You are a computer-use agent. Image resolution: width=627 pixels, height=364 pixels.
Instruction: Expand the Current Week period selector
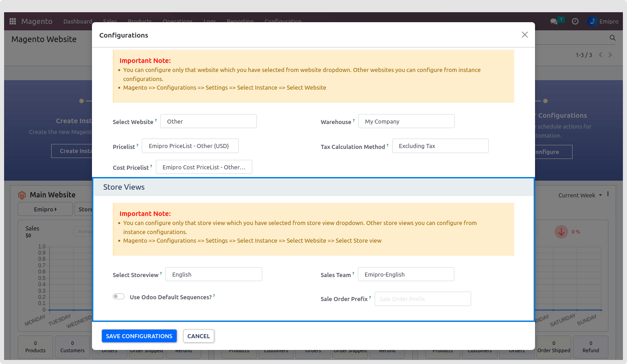[580, 195]
